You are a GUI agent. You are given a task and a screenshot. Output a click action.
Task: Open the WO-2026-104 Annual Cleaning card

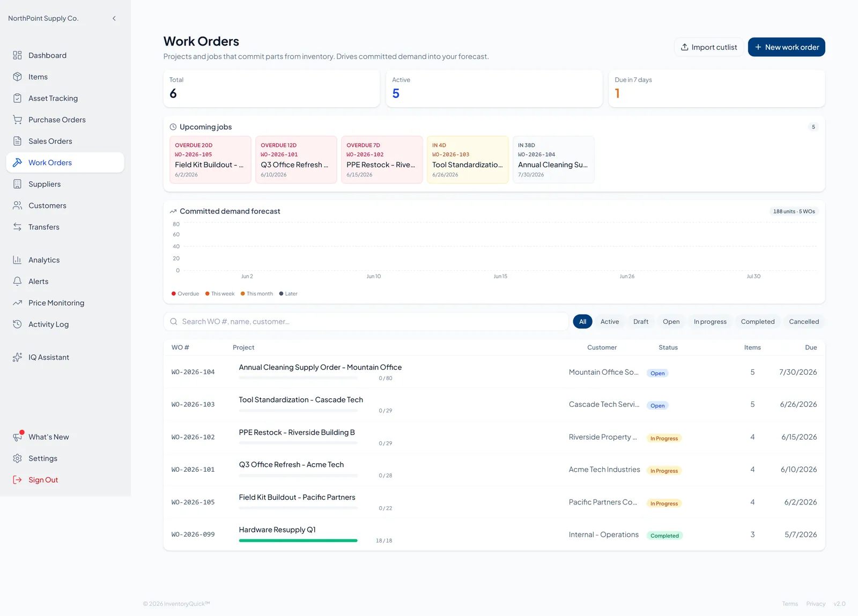(553, 160)
